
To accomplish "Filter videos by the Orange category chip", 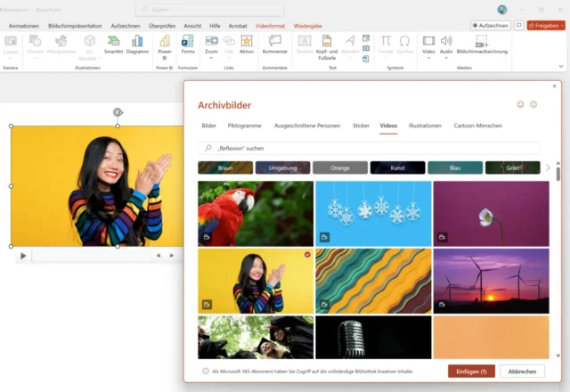I will [340, 167].
